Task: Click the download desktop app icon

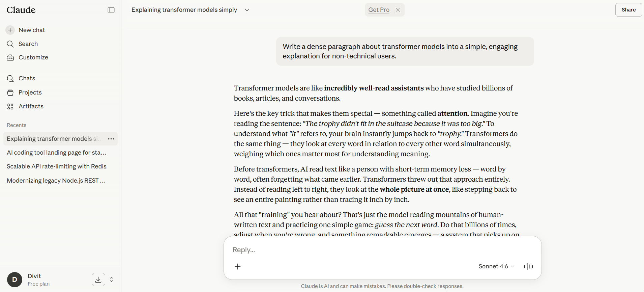Action: click(98, 280)
